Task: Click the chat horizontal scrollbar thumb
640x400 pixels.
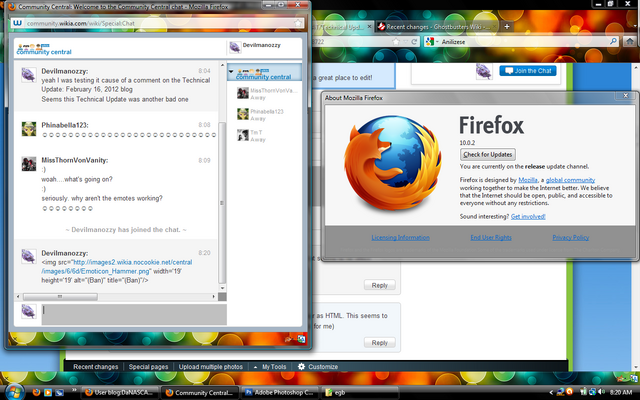Action: coord(60,297)
